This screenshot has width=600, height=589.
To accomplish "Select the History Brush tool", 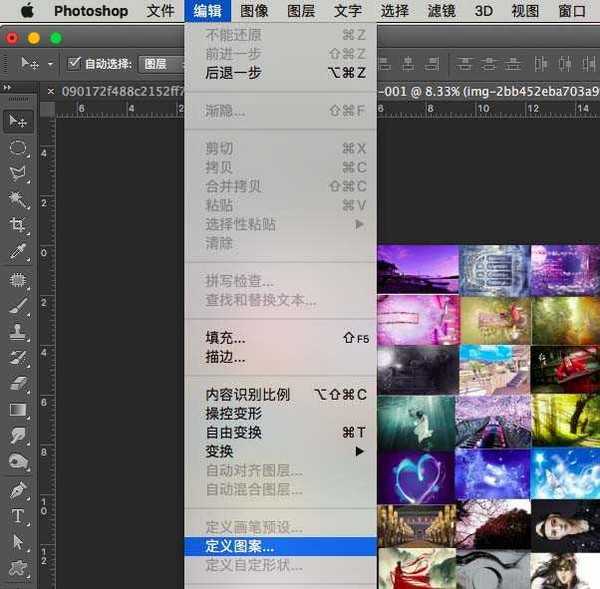I will [x=18, y=358].
